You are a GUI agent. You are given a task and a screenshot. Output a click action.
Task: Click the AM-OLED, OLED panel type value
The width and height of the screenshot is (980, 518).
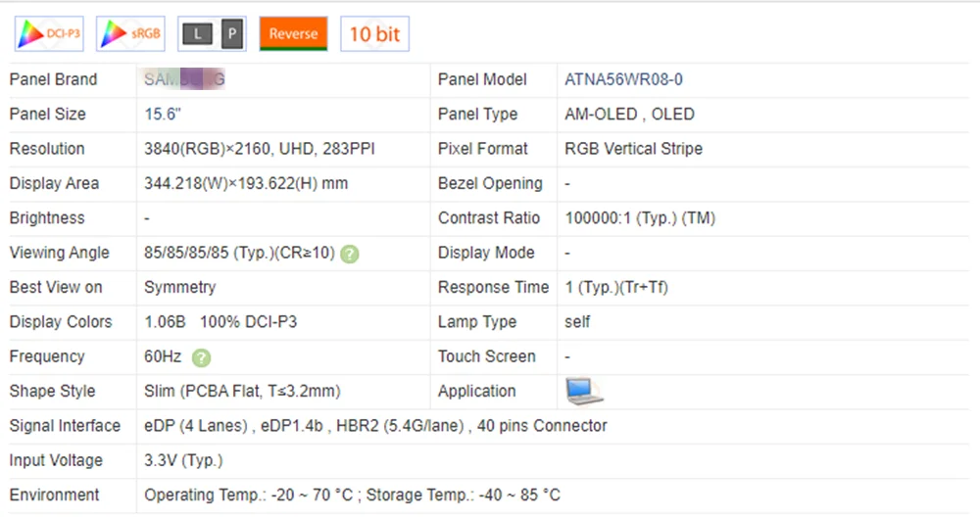click(629, 115)
